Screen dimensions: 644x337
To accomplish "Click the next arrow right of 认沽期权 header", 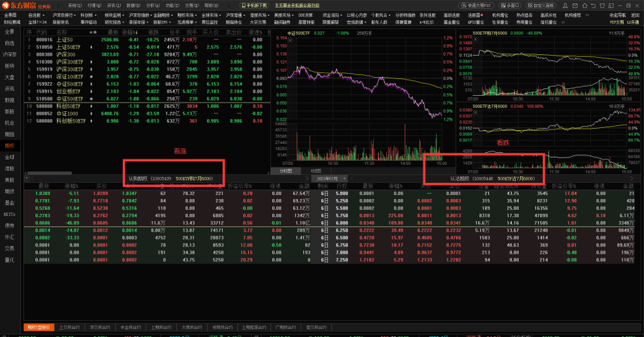I will tap(631, 178).
